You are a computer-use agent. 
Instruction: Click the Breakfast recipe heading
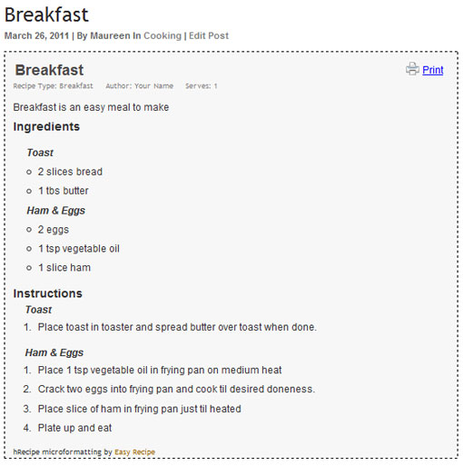click(49, 70)
